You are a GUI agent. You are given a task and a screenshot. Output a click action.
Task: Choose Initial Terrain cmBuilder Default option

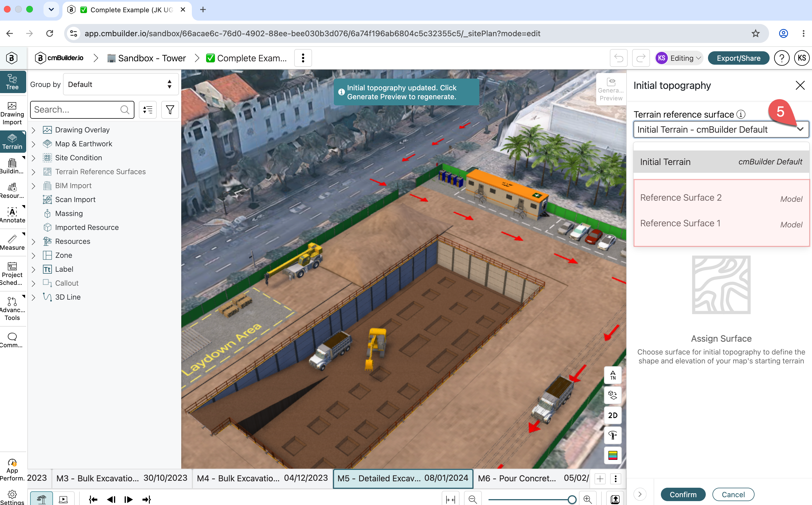point(721,162)
